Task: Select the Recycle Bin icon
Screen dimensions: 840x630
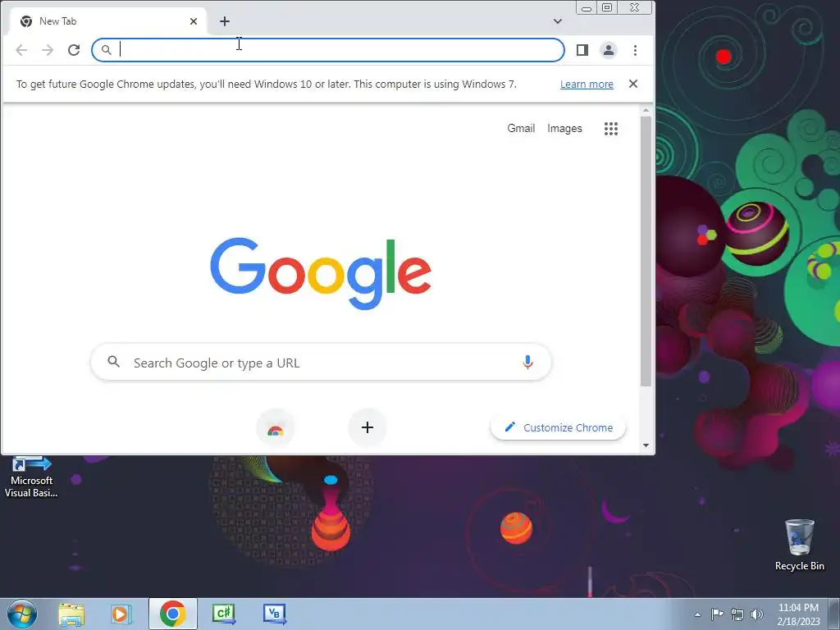Action: coord(800,545)
